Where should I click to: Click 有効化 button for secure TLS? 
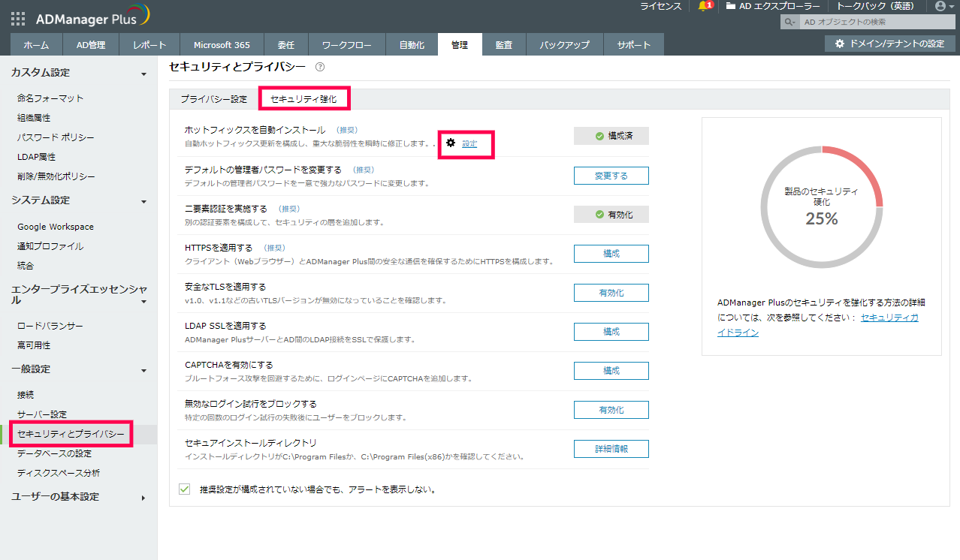pyautogui.click(x=611, y=293)
